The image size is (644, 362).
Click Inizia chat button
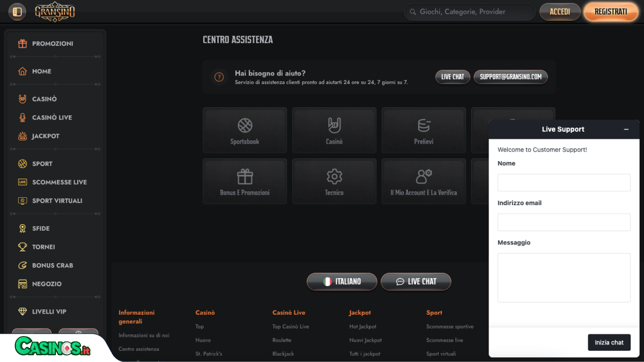[x=609, y=342]
